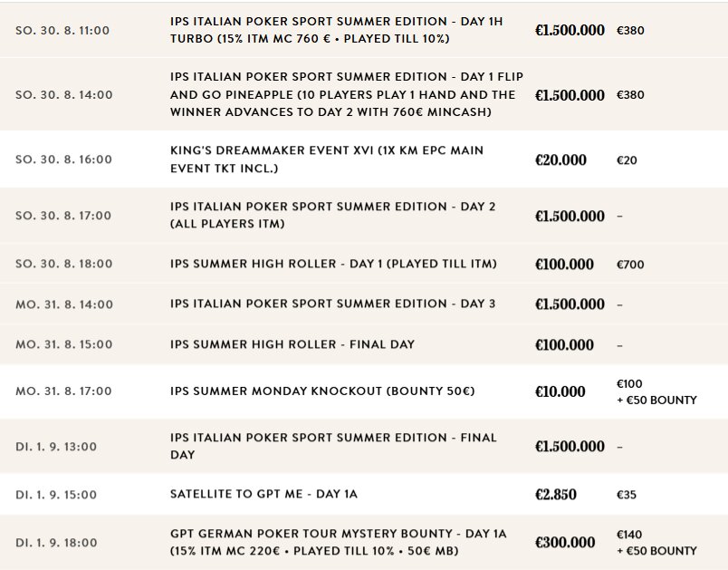This screenshot has height=570, width=728.
Task: Open the IPS Summer Edition Final Day row
Action: click(364, 446)
